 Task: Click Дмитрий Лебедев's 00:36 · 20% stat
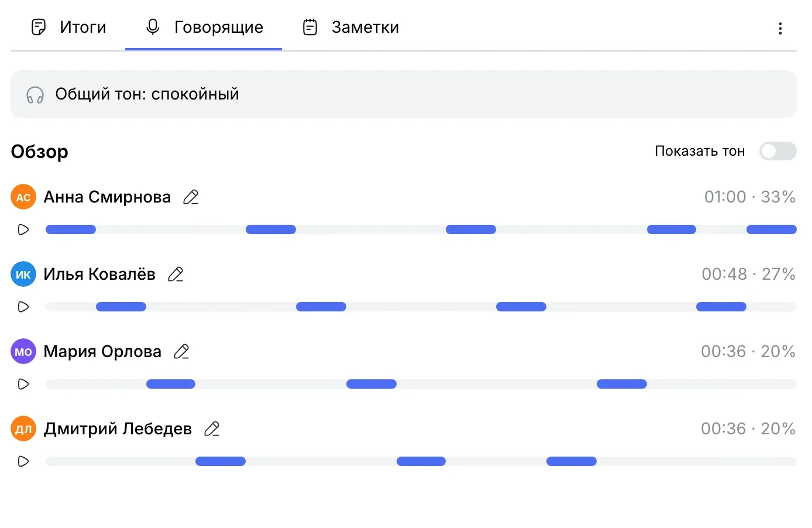(x=748, y=428)
